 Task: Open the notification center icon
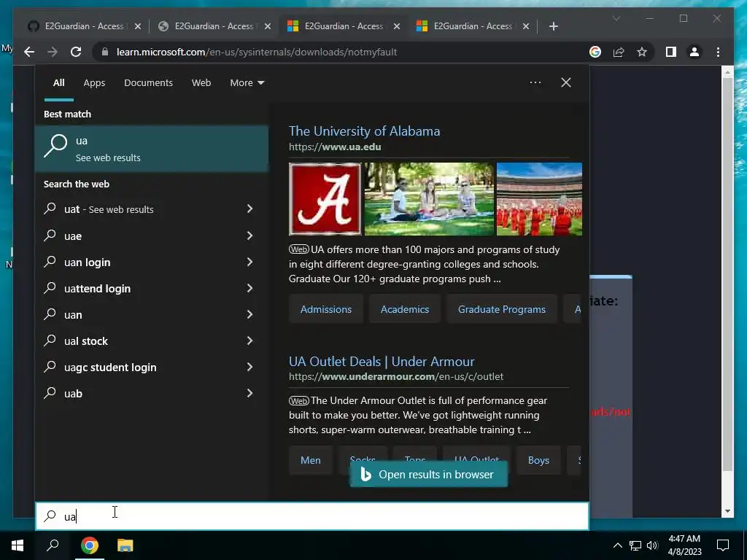point(723,545)
